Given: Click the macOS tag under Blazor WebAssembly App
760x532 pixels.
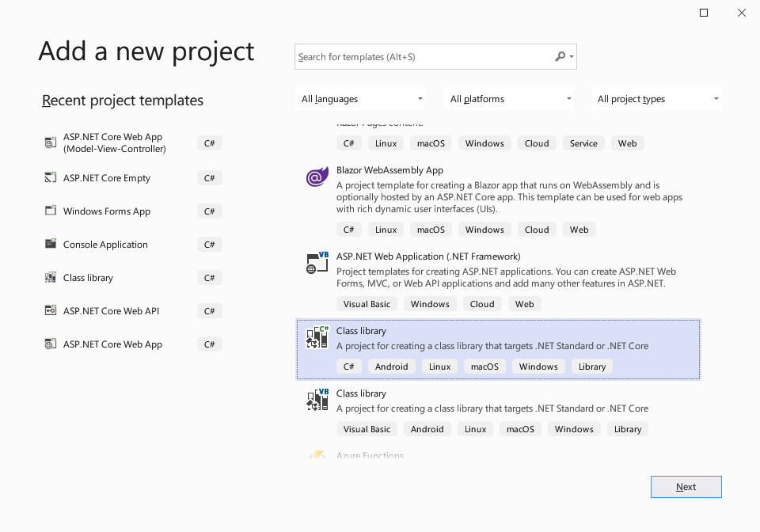Looking at the screenshot, I should click(431, 229).
